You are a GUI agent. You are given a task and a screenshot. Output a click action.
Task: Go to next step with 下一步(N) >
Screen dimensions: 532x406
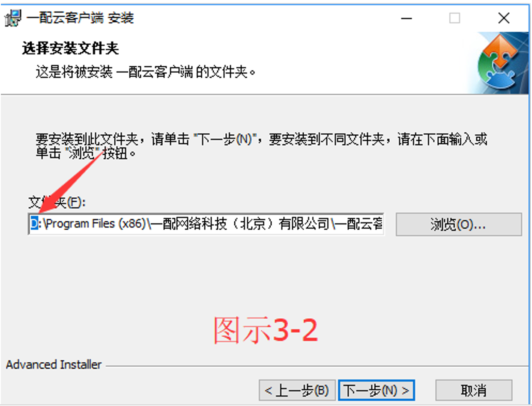(377, 390)
